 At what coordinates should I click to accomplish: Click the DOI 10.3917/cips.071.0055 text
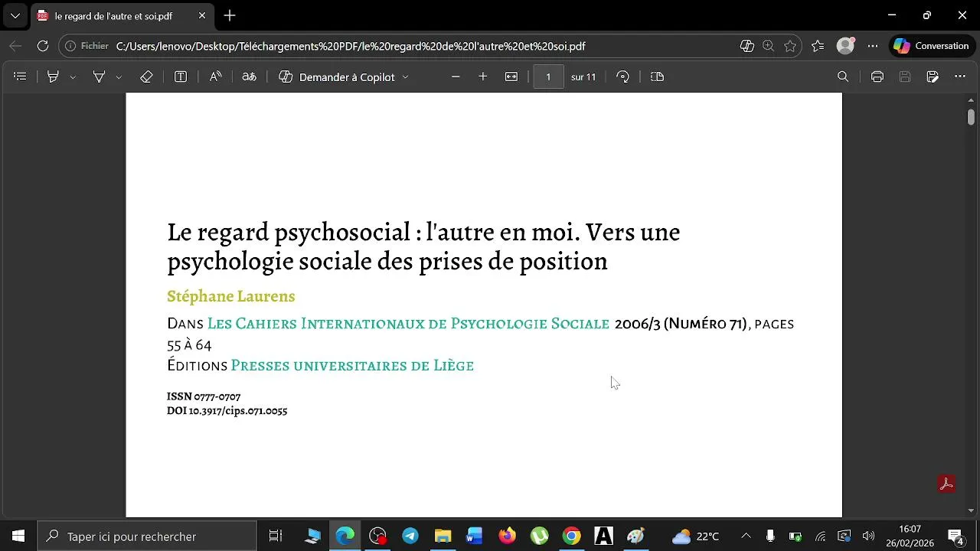point(227,411)
